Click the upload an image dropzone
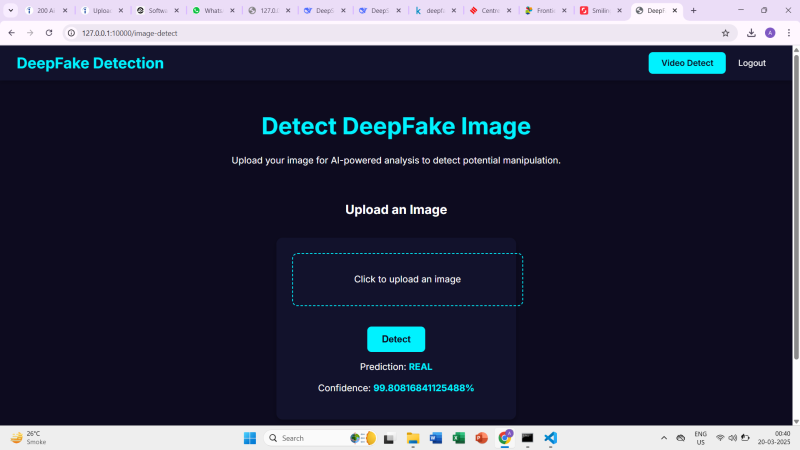This screenshot has height=450, width=800. tap(407, 279)
